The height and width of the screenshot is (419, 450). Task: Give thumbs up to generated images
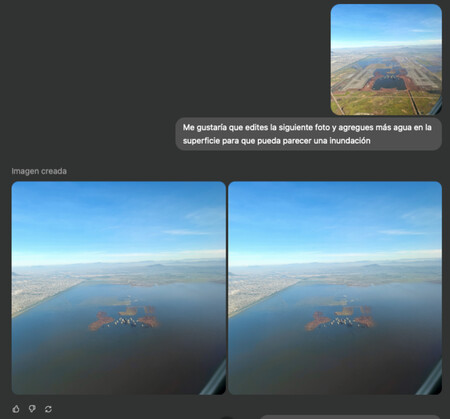pos(16,409)
